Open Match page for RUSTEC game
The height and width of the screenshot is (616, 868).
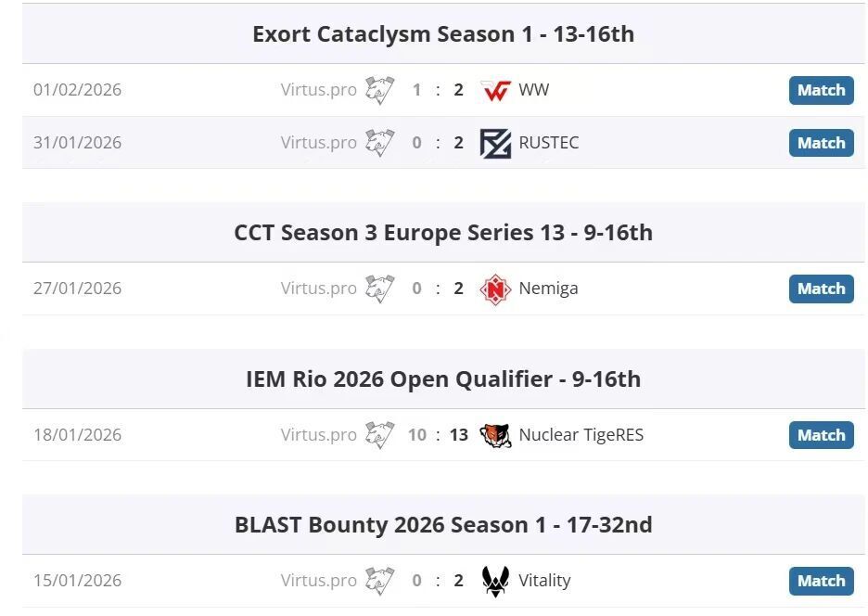click(821, 143)
